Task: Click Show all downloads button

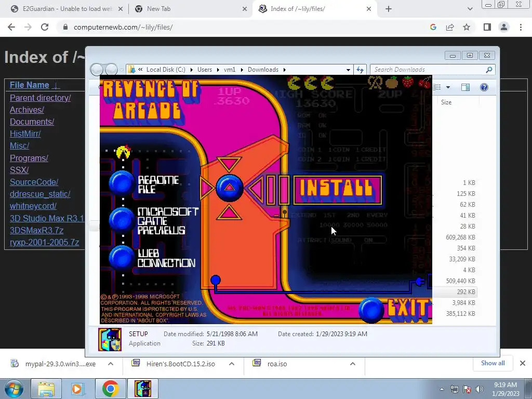Action: tap(493, 363)
